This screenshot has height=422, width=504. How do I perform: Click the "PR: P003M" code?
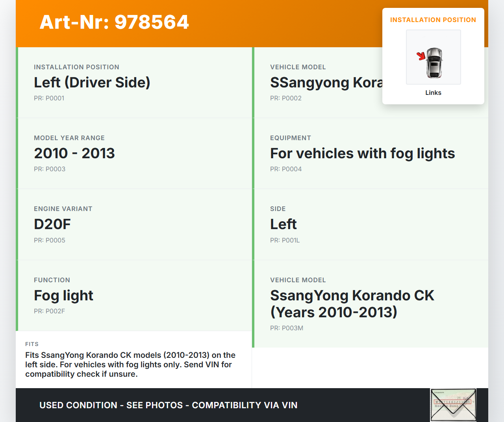pyautogui.click(x=287, y=328)
